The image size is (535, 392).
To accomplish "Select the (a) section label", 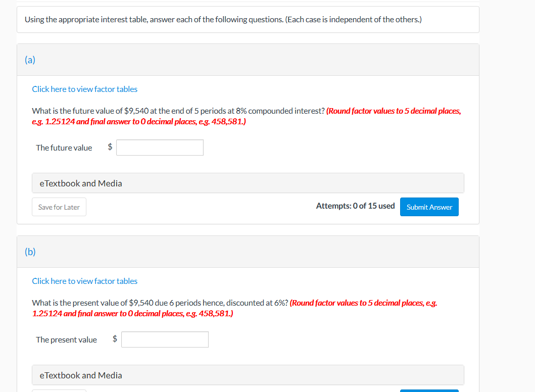I will pos(30,60).
